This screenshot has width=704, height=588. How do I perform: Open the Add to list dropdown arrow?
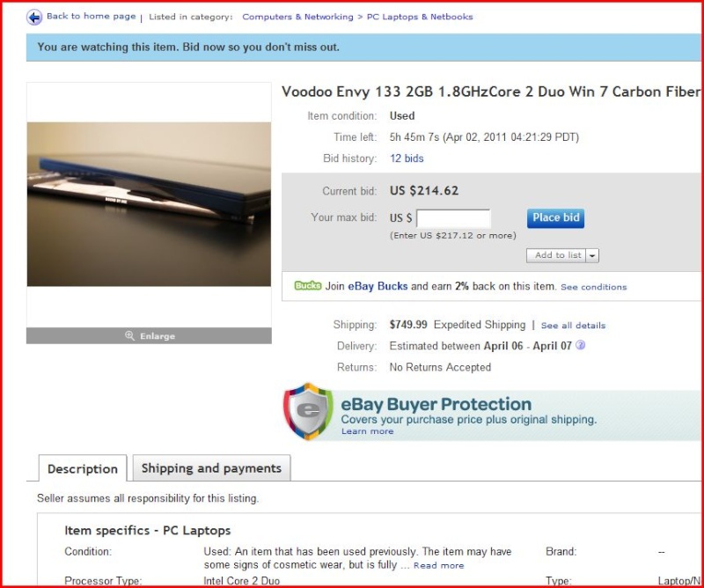592,255
